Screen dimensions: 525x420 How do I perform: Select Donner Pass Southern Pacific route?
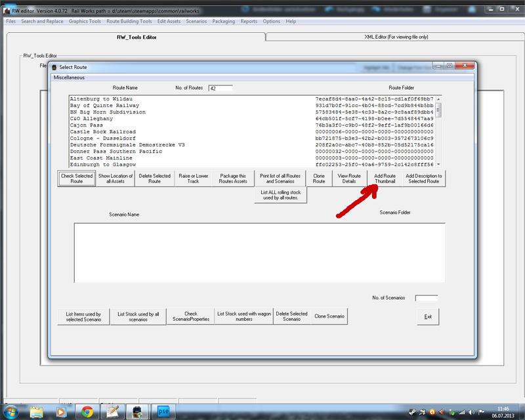tap(251, 152)
